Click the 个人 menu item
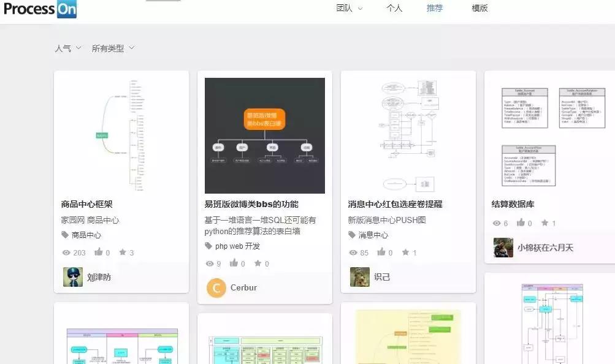Screen dimensions: 615x364 pos(394,7)
